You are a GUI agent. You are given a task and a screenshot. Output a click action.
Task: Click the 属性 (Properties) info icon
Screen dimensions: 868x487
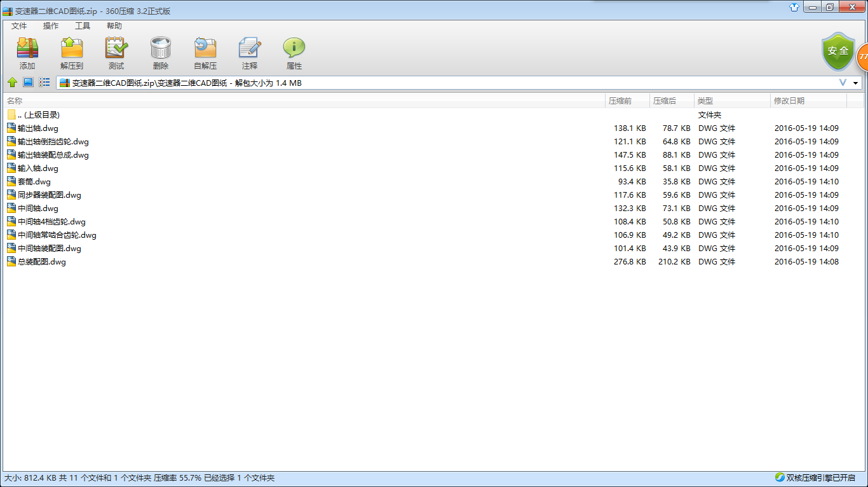point(294,48)
